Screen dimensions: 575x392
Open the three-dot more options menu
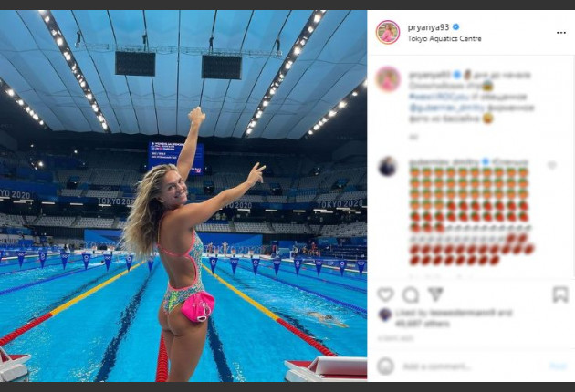[561, 33]
